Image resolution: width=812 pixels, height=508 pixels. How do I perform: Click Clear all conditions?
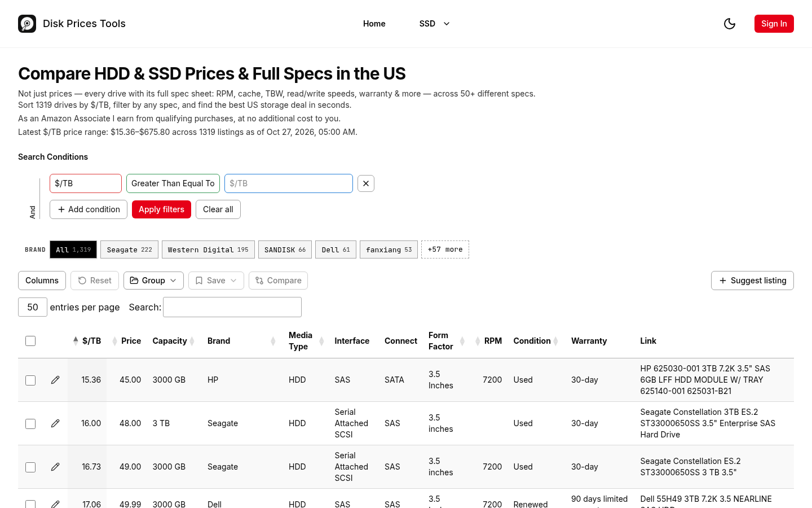218,209
